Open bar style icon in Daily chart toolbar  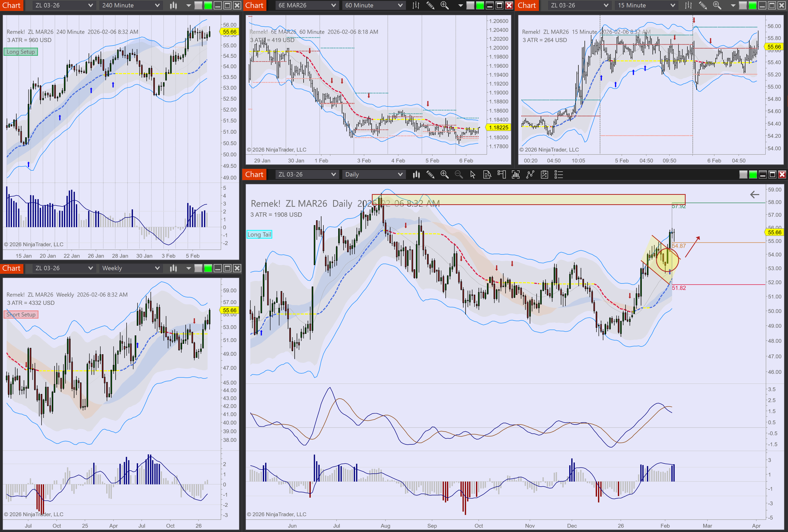click(x=416, y=175)
